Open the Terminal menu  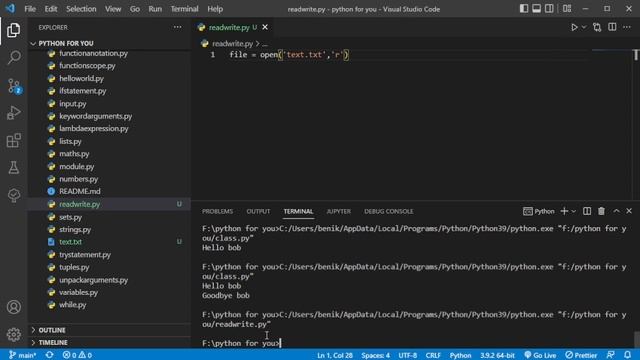coord(184,9)
